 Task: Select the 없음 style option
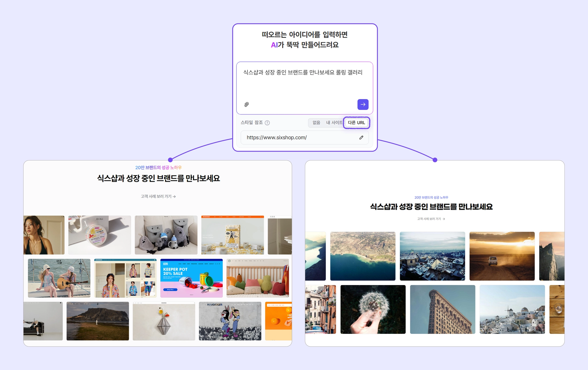pyautogui.click(x=316, y=123)
